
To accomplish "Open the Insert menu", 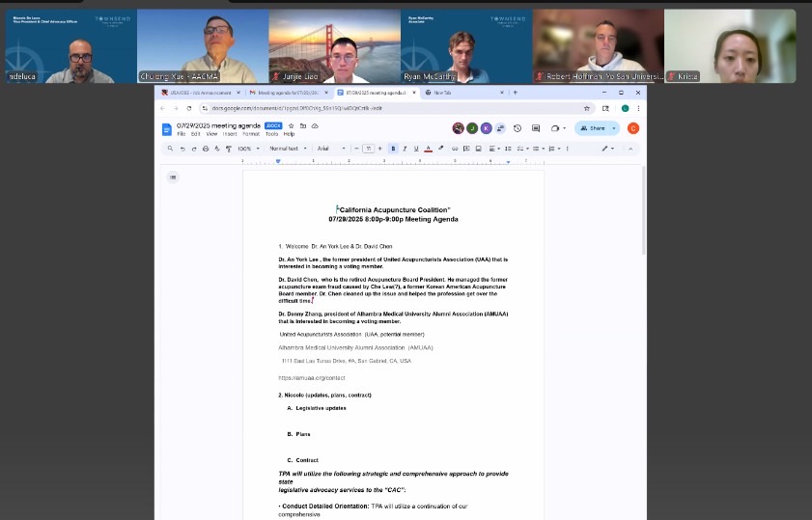I will click(230, 134).
